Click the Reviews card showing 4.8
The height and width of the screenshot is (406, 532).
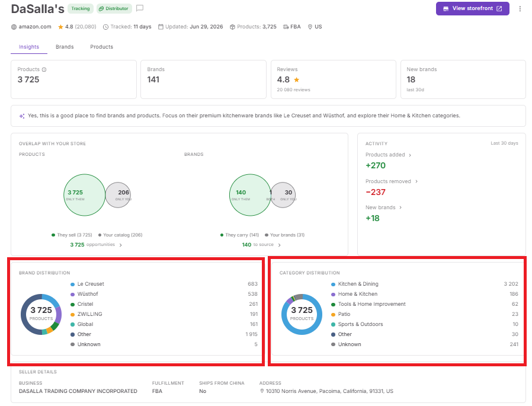pos(333,79)
